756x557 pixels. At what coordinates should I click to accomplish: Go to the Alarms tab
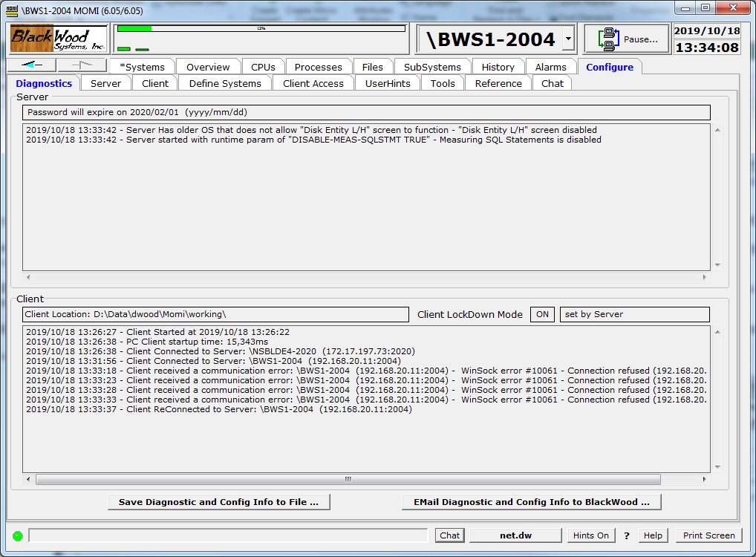[550, 67]
